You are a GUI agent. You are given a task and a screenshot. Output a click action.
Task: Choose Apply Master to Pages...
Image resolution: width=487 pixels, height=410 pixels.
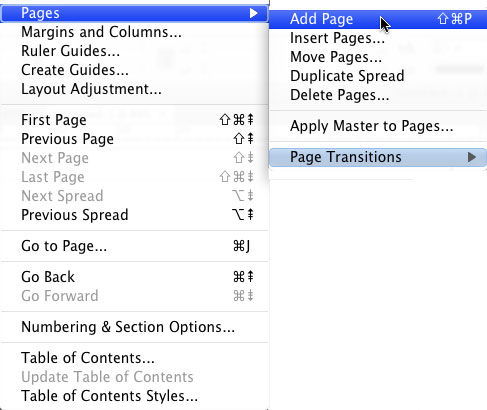[378, 126]
